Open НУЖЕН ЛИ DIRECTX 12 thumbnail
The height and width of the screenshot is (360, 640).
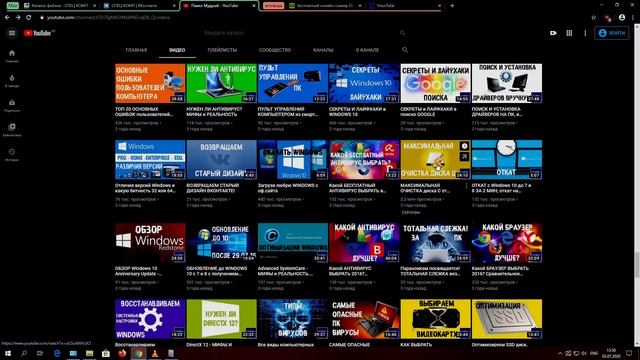(x=221, y=319)
